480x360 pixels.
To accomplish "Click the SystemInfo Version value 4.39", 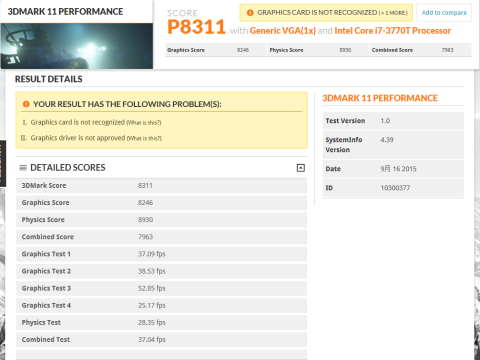I will click(x=387, y=140).
